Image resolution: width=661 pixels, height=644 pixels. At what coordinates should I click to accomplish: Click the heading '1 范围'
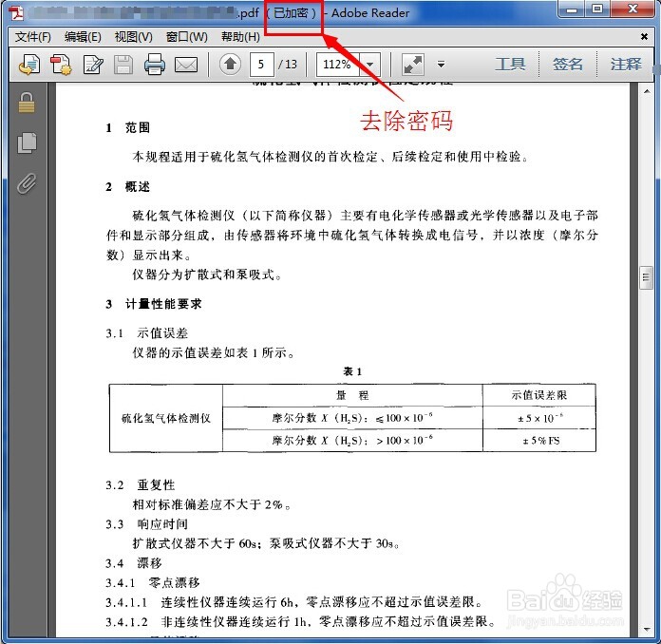[x=127, y=128]
